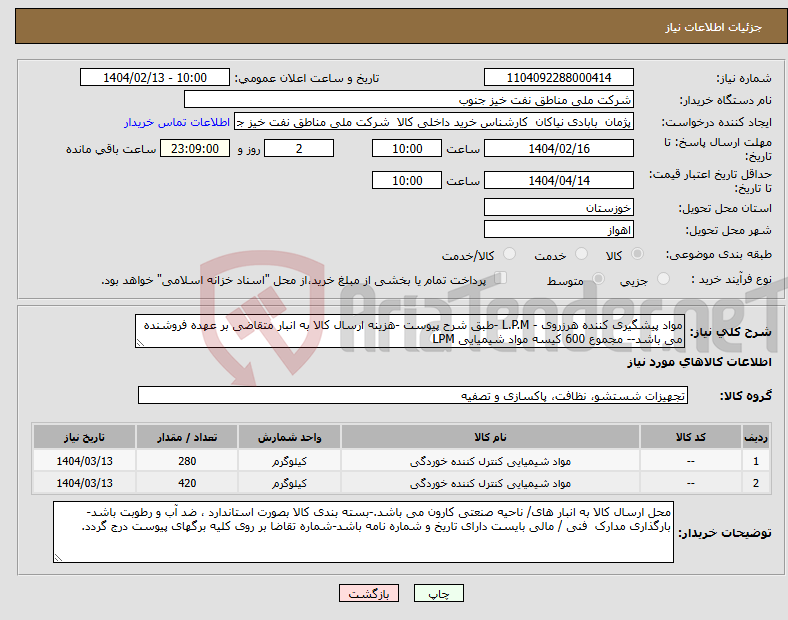The height and width of the screenshot is (620, 788).
Task: Click the remaining days field showing 2
Action: point(299,148)
